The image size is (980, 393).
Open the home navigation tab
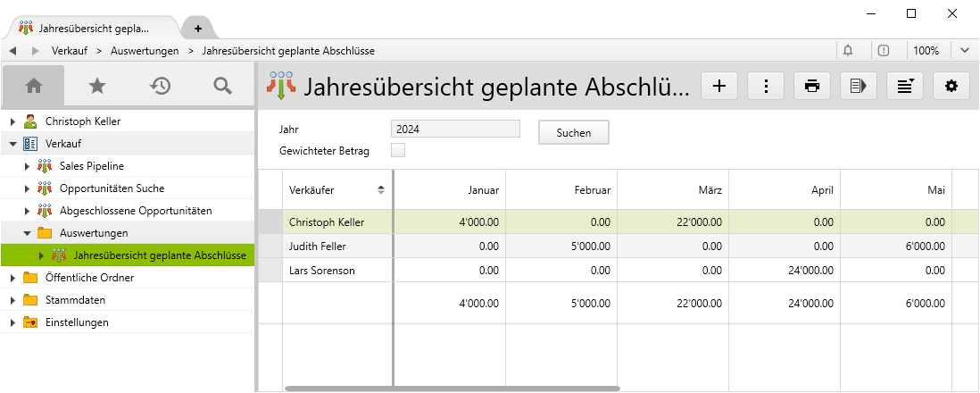point(34,86)
